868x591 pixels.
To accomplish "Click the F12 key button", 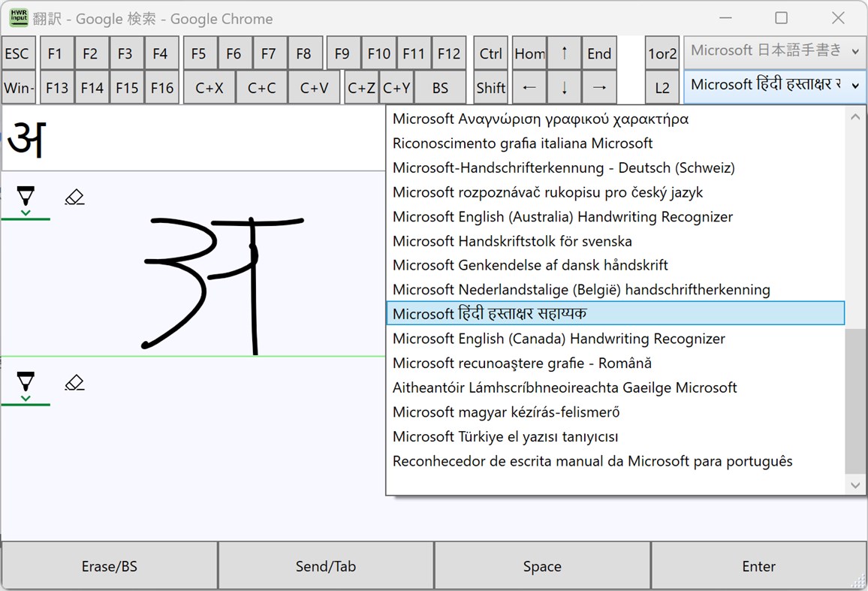I will click(x=448, y=53).
